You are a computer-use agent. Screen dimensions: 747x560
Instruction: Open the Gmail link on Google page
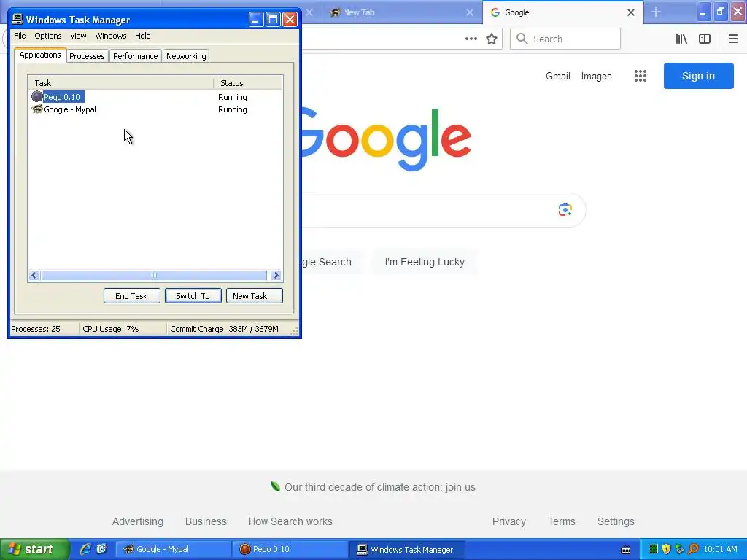pos(558,76)
